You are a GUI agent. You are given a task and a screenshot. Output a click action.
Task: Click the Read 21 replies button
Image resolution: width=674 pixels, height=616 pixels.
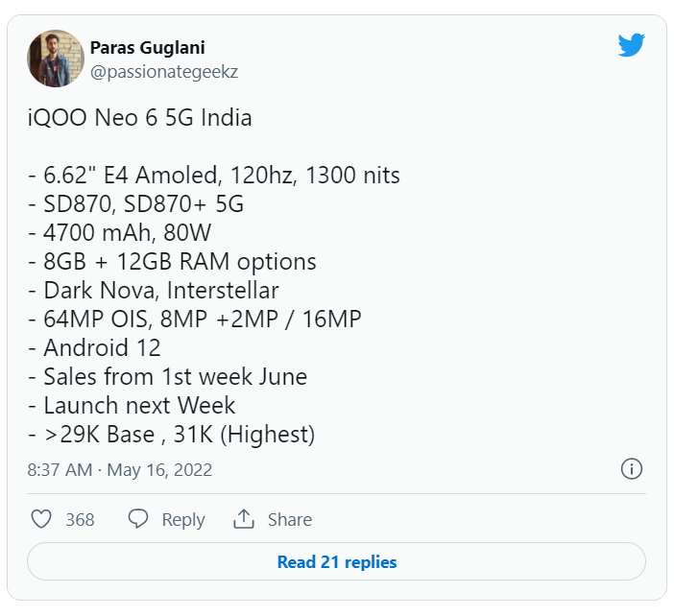pyautogui.click(x=336, y=562)
